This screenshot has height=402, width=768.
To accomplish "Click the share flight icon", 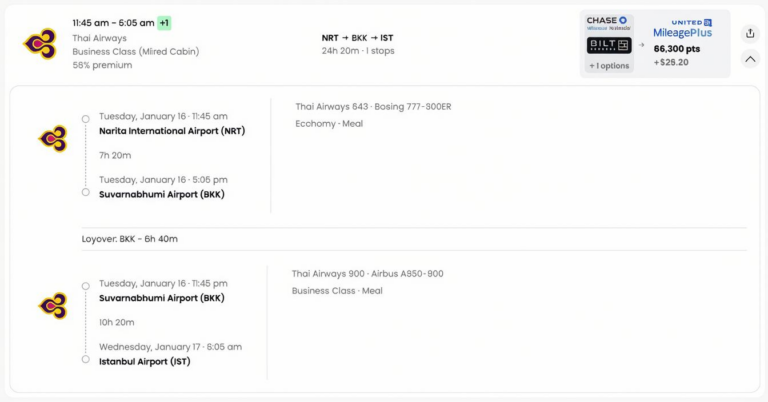I will 750,33.
